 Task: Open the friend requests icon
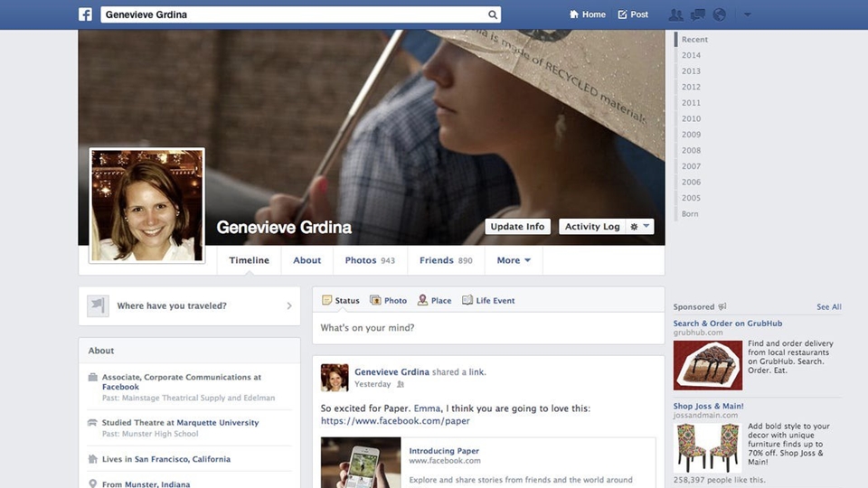[x=675, y=14]
